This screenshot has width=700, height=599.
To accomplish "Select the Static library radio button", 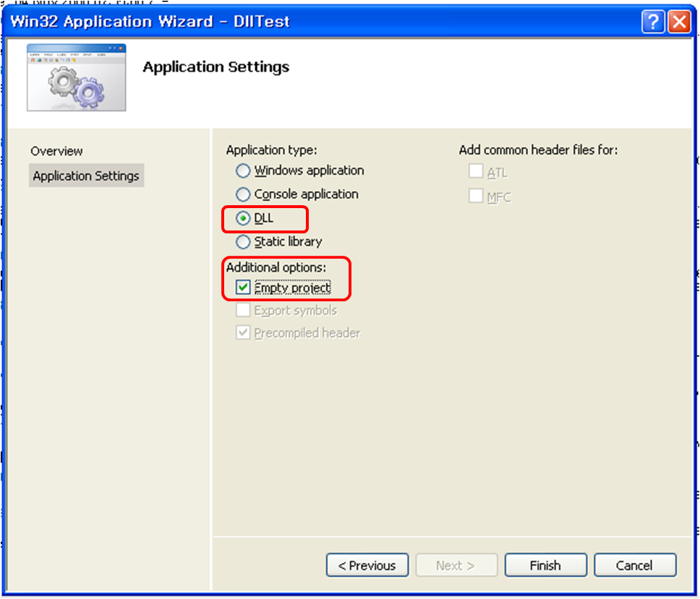I will 243,242.
